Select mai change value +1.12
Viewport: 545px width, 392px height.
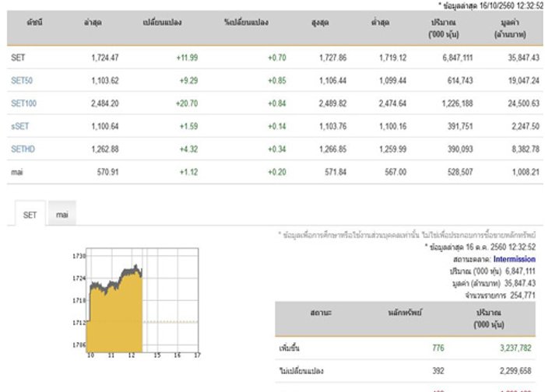[x=188, y=172]
